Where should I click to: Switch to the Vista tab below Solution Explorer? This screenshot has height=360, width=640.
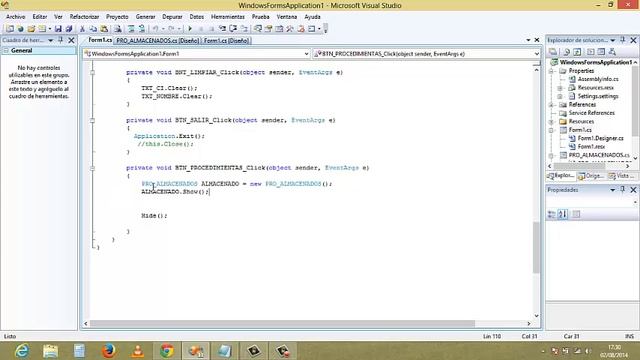click(622, 176)
